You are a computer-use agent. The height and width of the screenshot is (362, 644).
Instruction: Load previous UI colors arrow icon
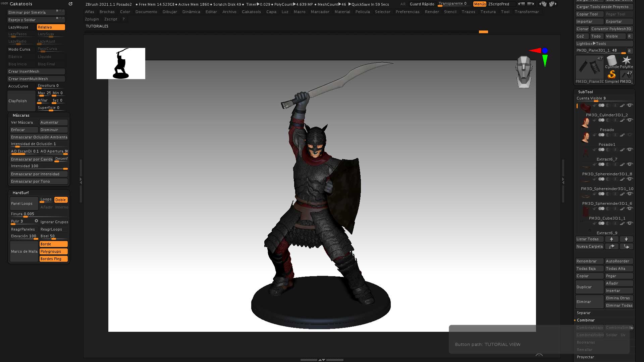521,4
